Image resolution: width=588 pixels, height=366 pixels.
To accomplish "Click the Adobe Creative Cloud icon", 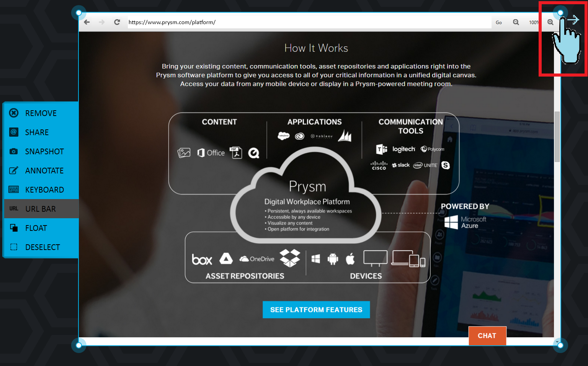I will (x=300, y=136).
